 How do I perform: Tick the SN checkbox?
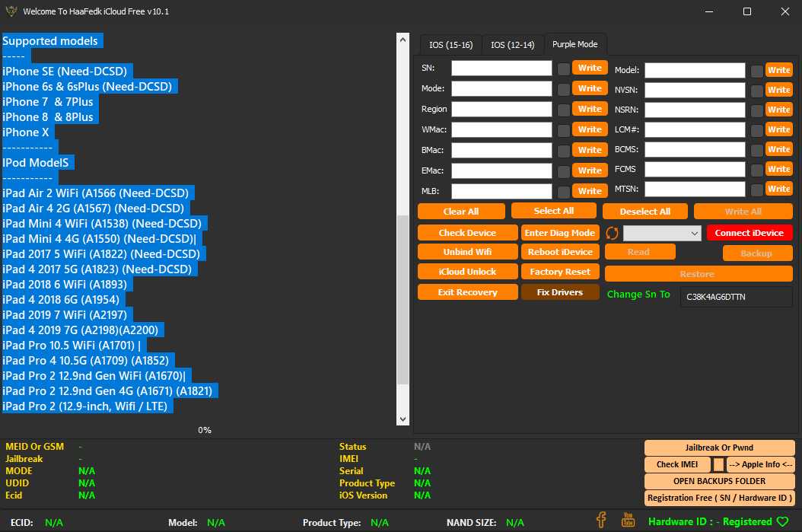point(564,69)
